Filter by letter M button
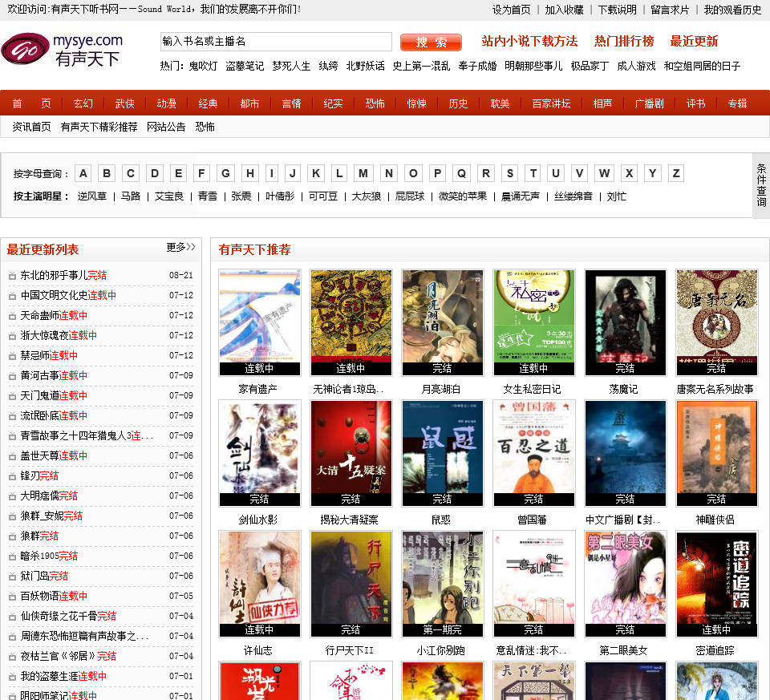770x700 pixels. [363, 173]
